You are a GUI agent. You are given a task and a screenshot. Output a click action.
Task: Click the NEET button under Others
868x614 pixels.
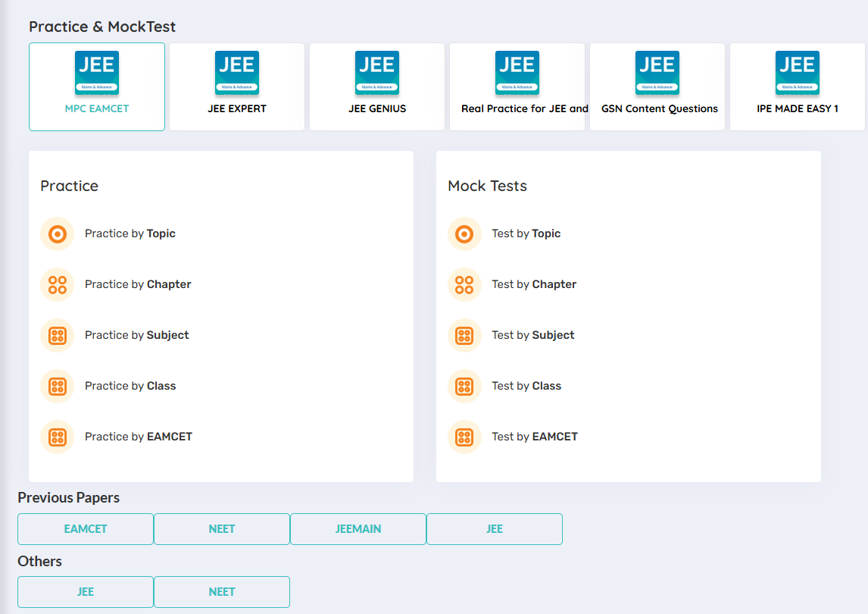click(222, 592)
